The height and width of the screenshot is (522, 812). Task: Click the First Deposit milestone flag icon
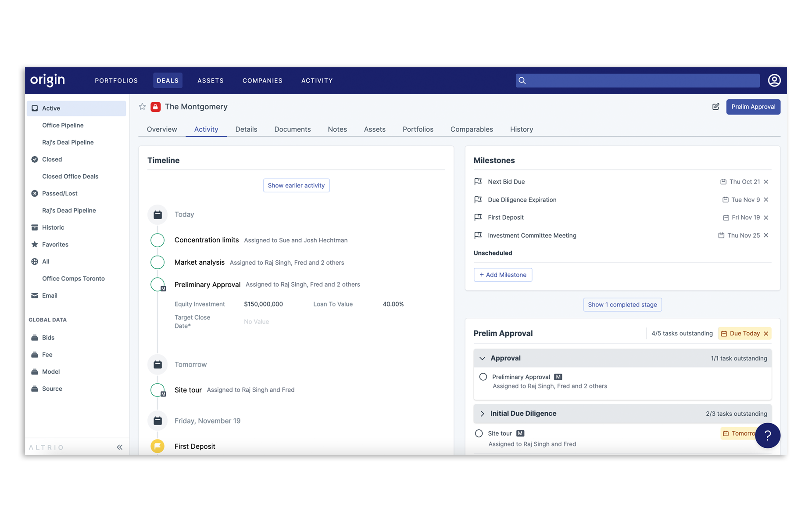coord(478,217)
